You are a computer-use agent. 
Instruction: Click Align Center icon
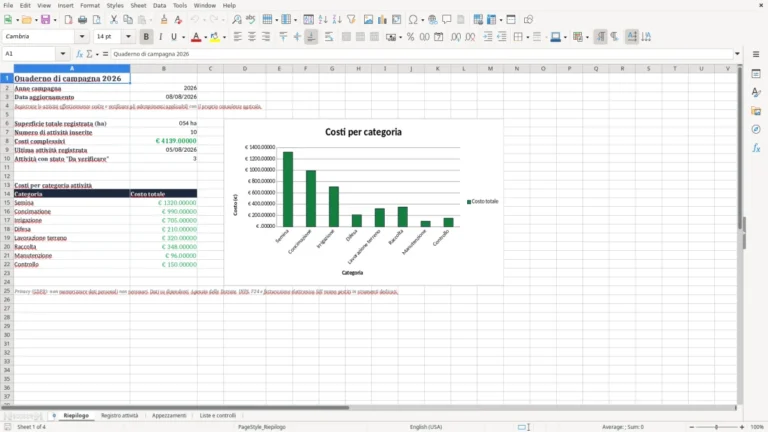click(252, 37)
